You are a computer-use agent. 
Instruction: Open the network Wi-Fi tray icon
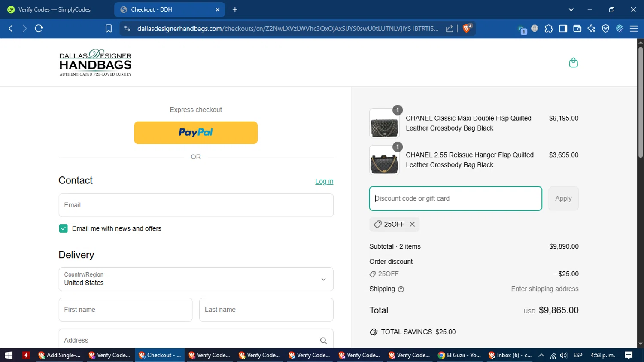[x=553, y=355]
